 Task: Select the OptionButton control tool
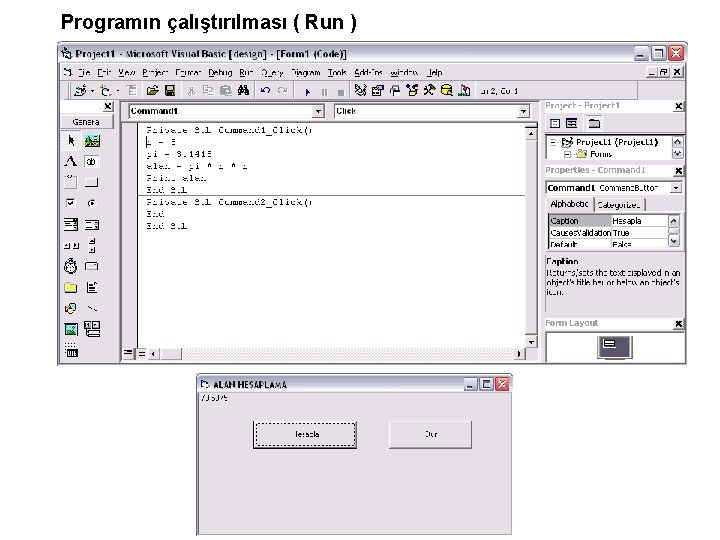point(92,203)
